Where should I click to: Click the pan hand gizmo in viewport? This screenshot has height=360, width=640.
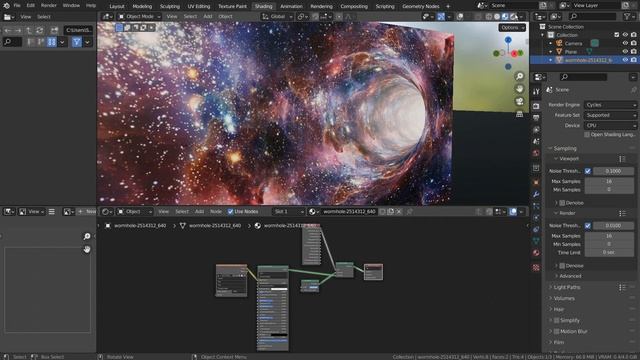[519, 89]
